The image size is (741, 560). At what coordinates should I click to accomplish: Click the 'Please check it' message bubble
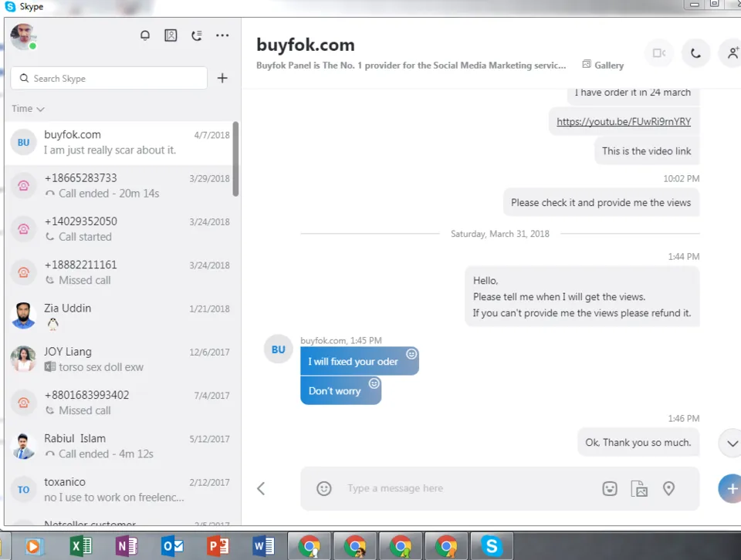(601, 203)
